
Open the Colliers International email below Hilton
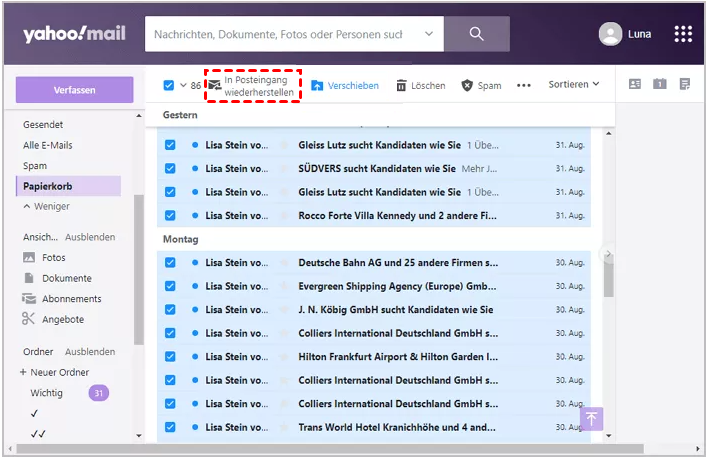pos(374,380)
